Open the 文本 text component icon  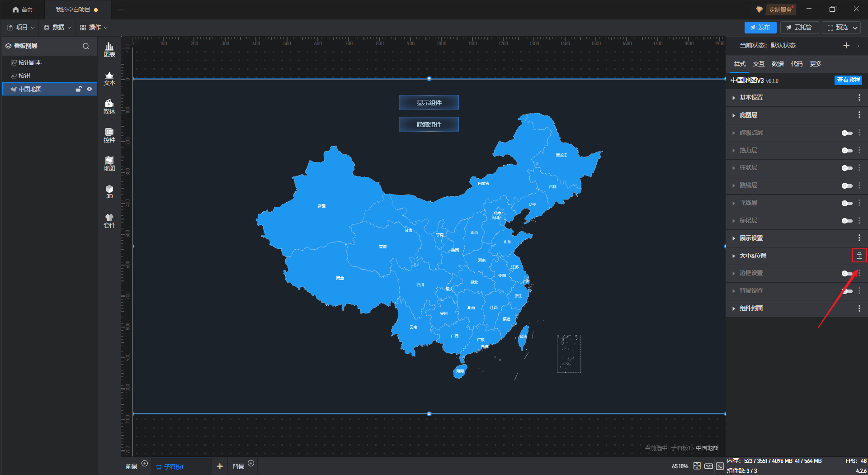click(x=109, y=78)
